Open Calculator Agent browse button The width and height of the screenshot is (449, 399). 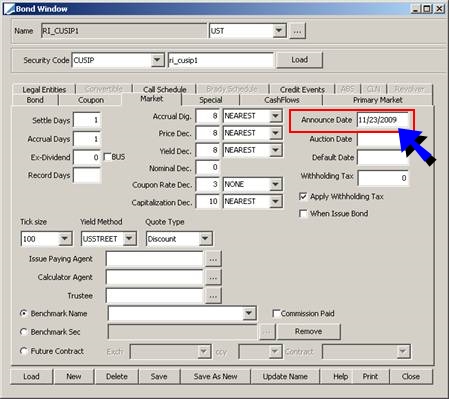pyautogui.click(x=213, y=277)
